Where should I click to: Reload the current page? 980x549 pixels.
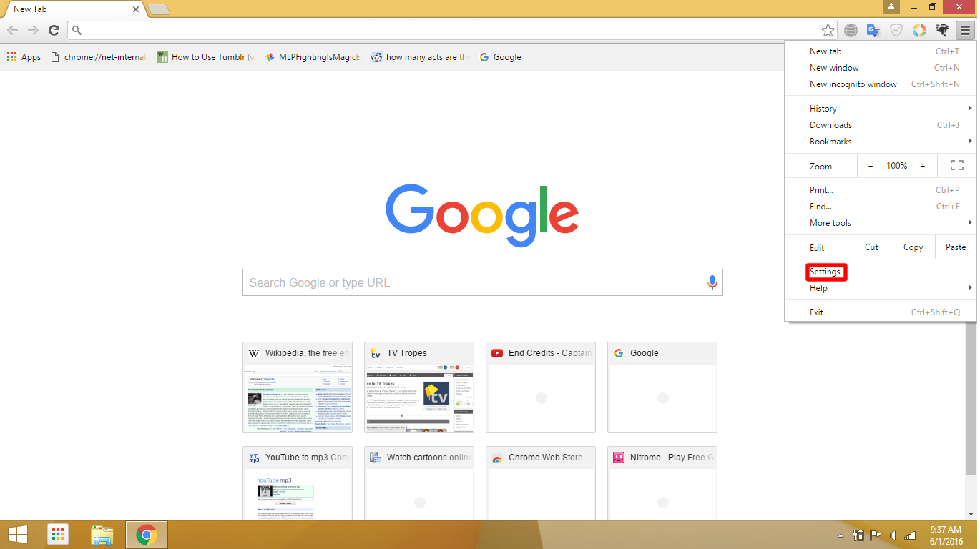pos(54,30)
